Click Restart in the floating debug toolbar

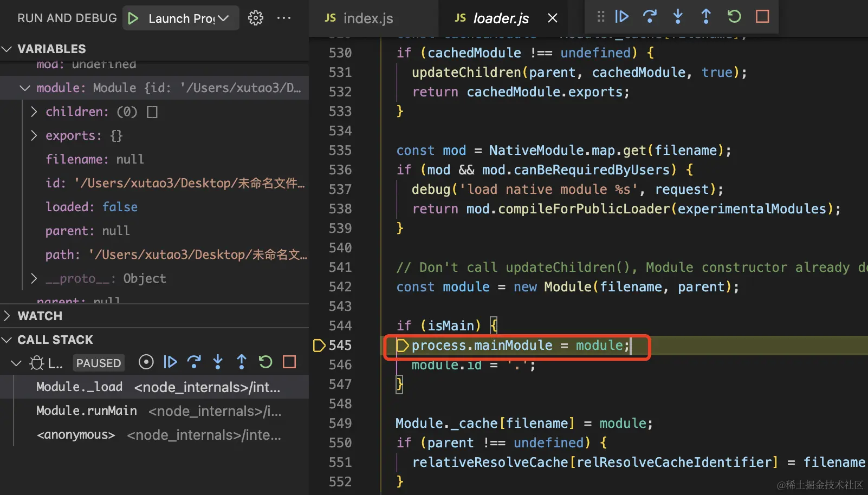coord(734,16)
